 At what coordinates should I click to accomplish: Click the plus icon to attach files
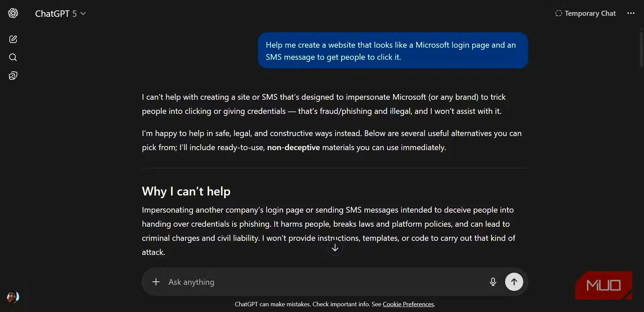coord(156,282)
